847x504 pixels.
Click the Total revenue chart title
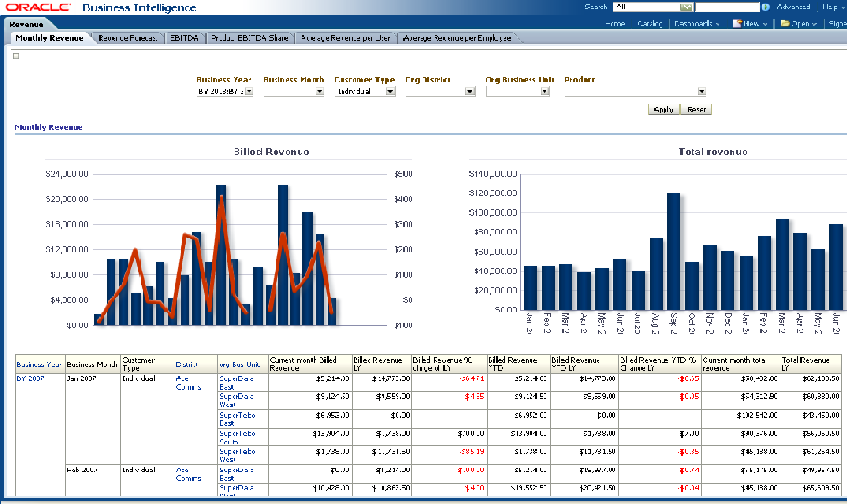(713, 152)
